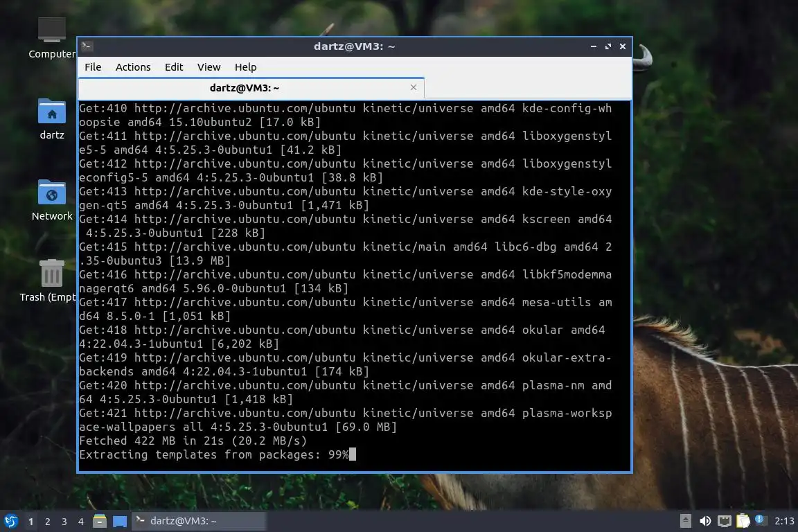Open the network connection tray icon
The image size is (798, 532).
pos(724,521)
